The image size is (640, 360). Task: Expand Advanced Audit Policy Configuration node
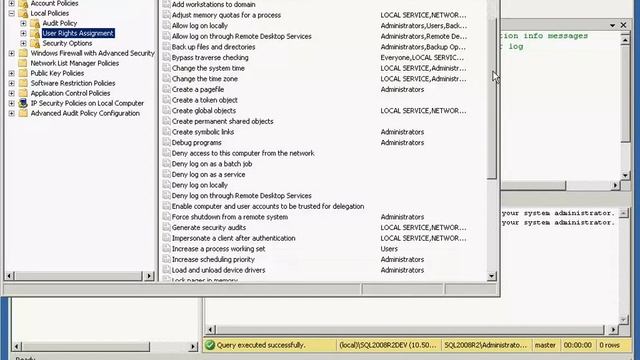[x=11, y=113]
